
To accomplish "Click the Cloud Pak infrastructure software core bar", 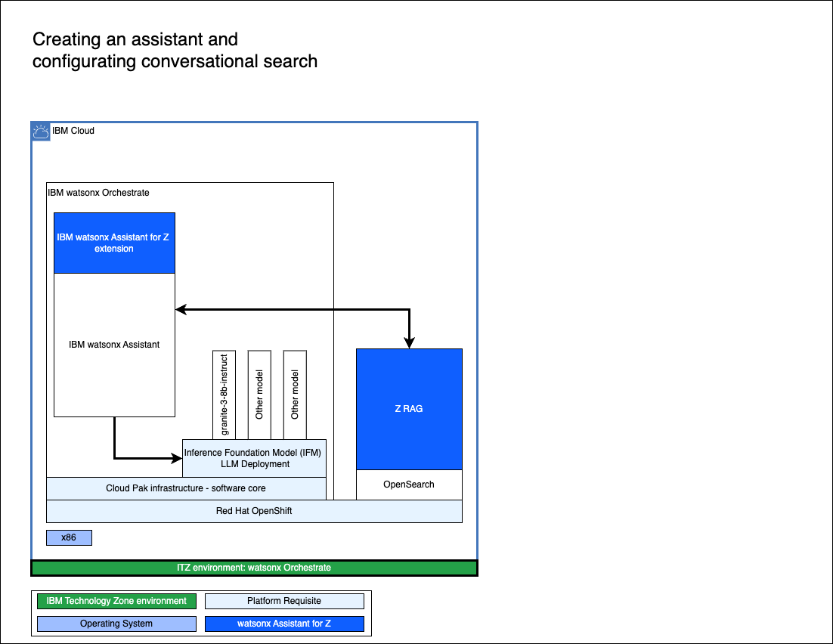I will point(186,488).
